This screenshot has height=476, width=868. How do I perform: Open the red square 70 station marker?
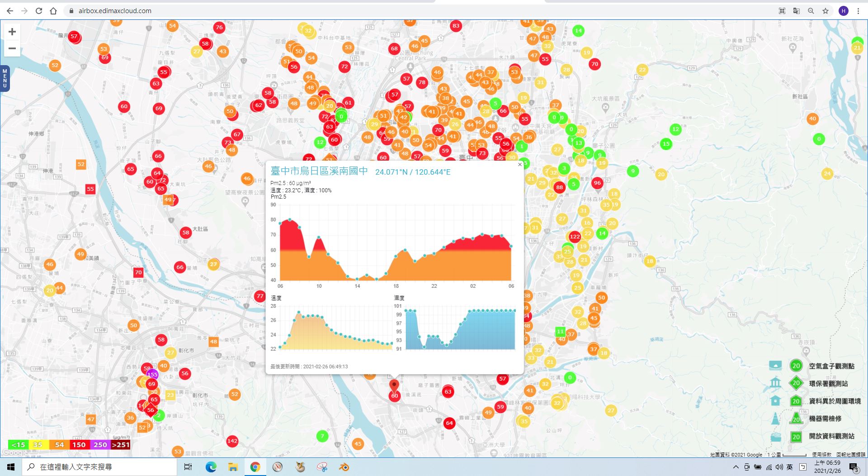pos(138,272)
